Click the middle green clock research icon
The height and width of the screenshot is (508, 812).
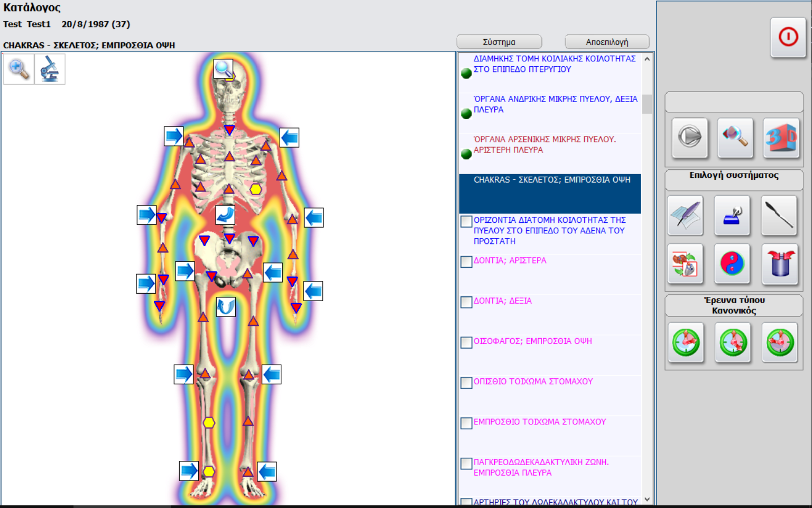pyautogui.click(x=733, y=342)
